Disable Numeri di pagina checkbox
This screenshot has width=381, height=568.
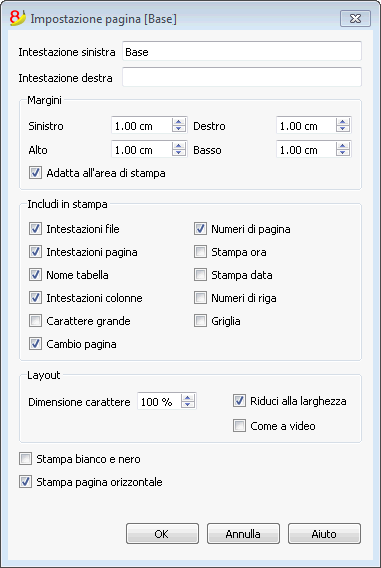pos(200,229)
